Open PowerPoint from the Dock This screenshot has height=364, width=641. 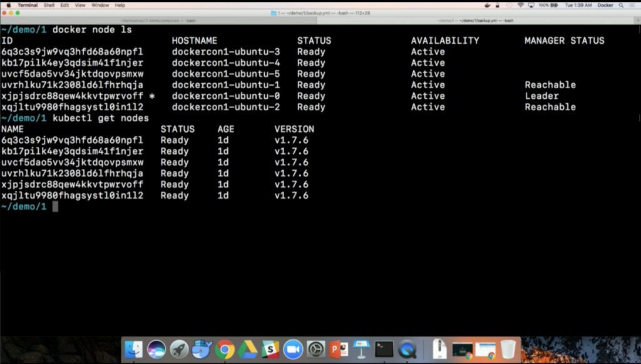coord(339,349)
